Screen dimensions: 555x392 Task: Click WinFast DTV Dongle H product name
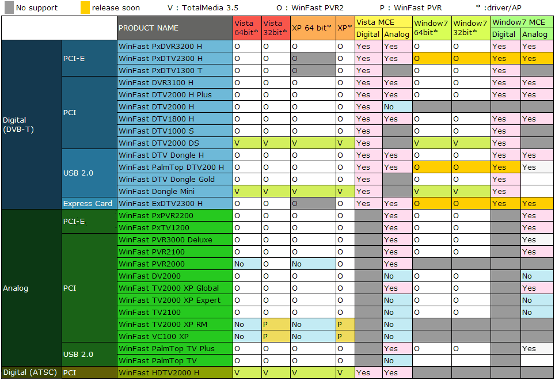point(175,155)
